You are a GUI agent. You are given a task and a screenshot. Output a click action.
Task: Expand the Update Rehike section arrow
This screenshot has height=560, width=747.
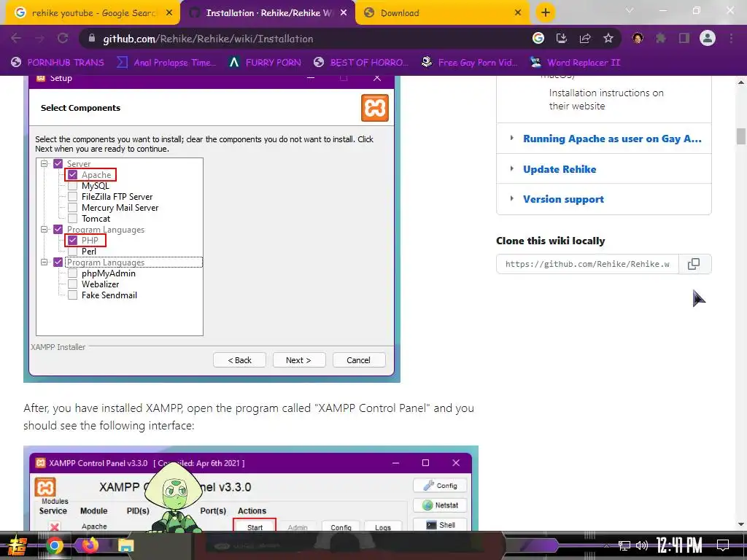coord(511,168)
